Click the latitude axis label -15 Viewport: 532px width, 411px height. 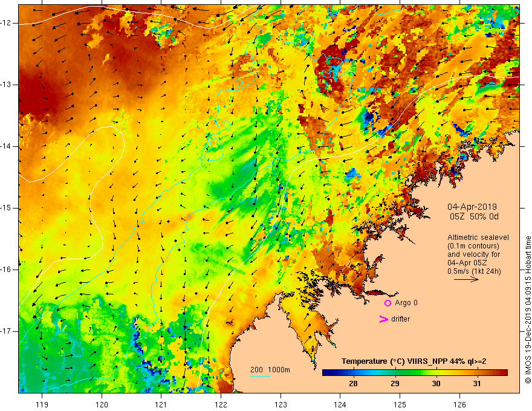(6, 208)
